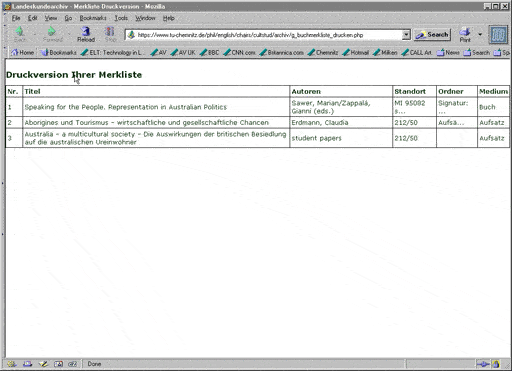The width and height of the screenshot is (512, 371).
Task: Click the 'Ordner' column header
Action: (451, 91)
